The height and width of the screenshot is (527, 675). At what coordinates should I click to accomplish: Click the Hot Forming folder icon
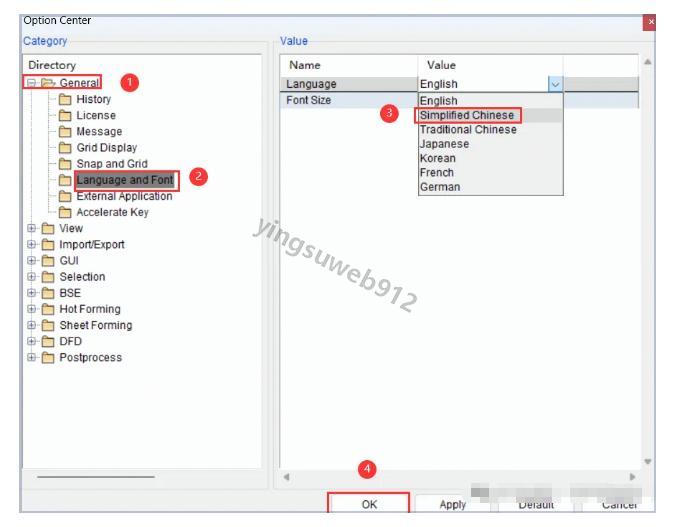coord(48,309)
